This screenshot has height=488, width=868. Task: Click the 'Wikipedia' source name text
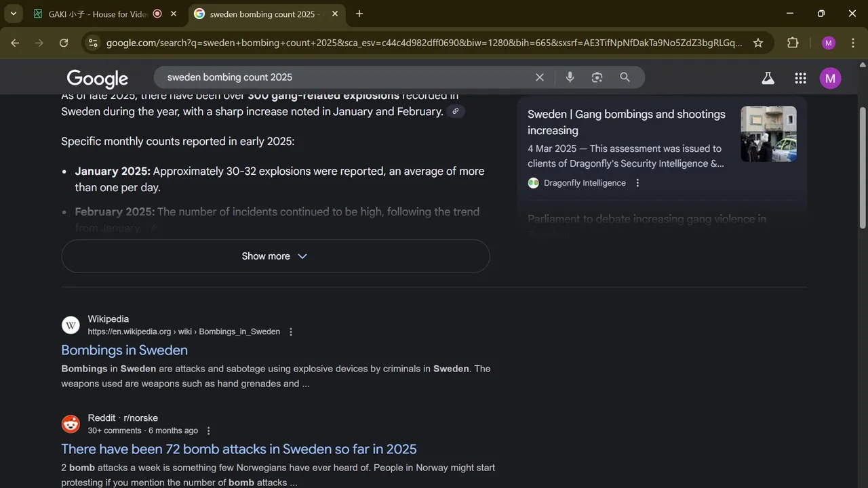coord(108,319)
